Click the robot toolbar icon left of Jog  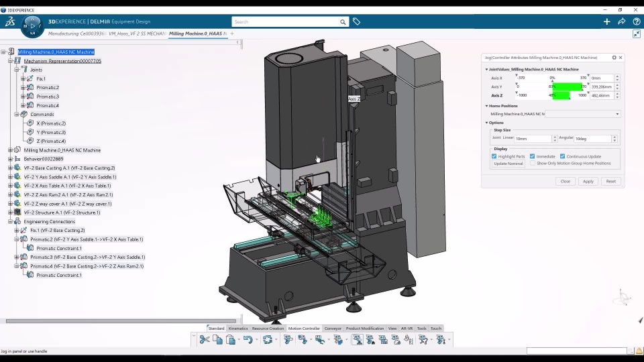[338, 339]
